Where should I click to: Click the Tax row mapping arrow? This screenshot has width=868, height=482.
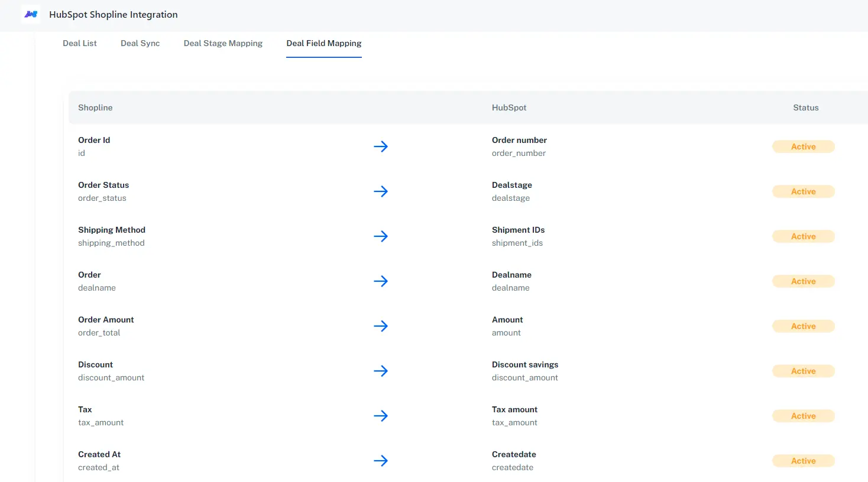click(381, 416)
